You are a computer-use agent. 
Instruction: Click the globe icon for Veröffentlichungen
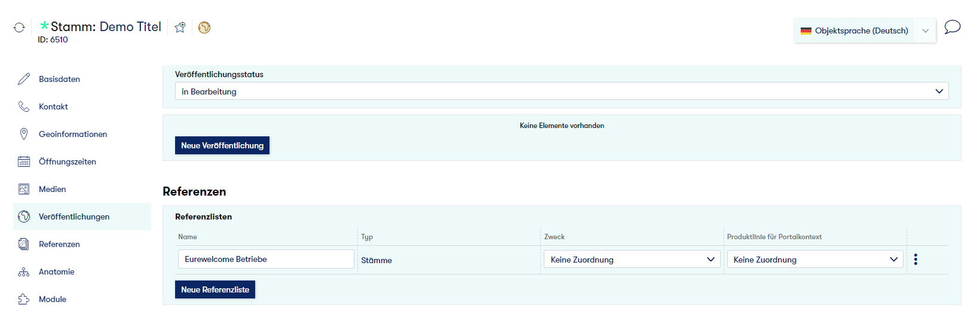(24, 217)
